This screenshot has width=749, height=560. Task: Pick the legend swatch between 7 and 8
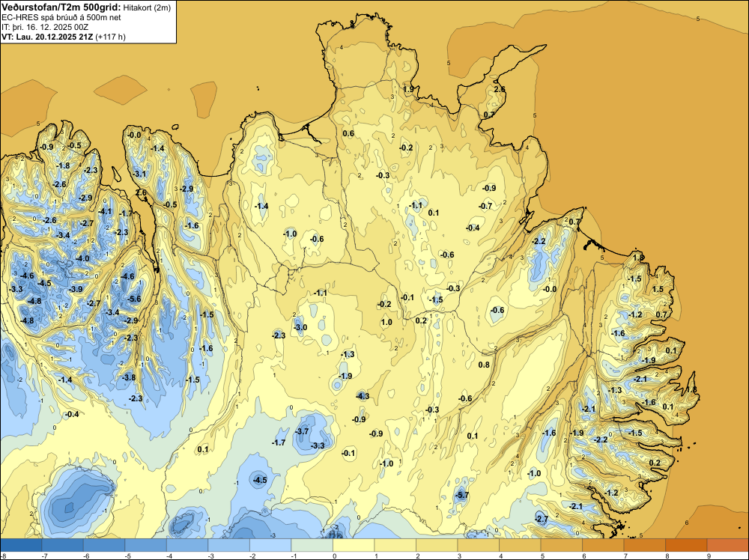click(644, 545)
